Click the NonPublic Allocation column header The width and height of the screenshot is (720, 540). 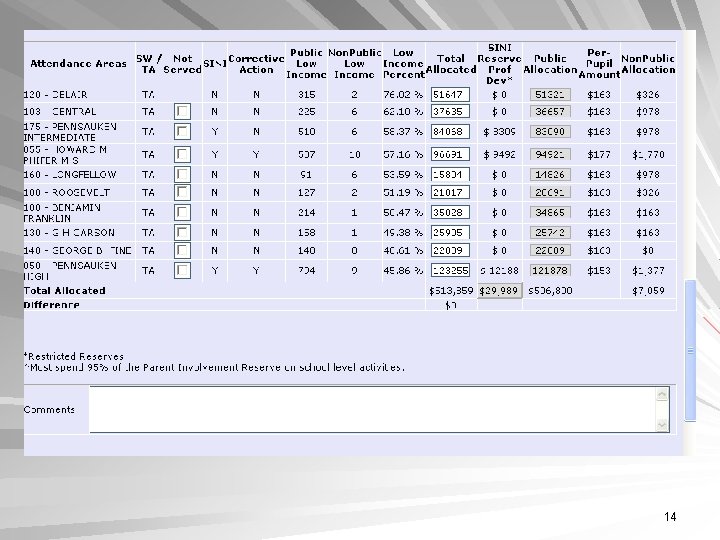[x=648, y=64]
